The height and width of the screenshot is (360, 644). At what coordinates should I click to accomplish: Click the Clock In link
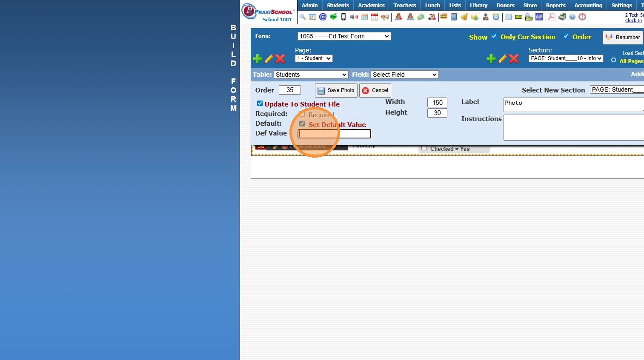click(x=633, y=20)
